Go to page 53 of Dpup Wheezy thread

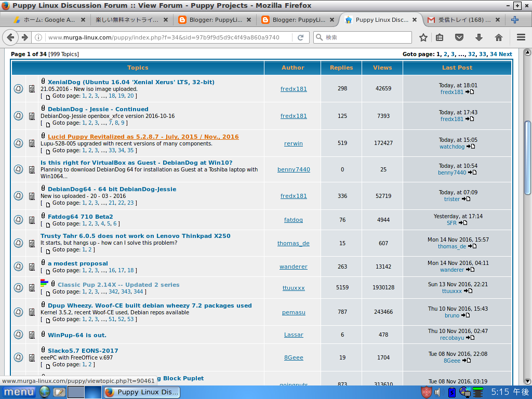pos(130,320)
